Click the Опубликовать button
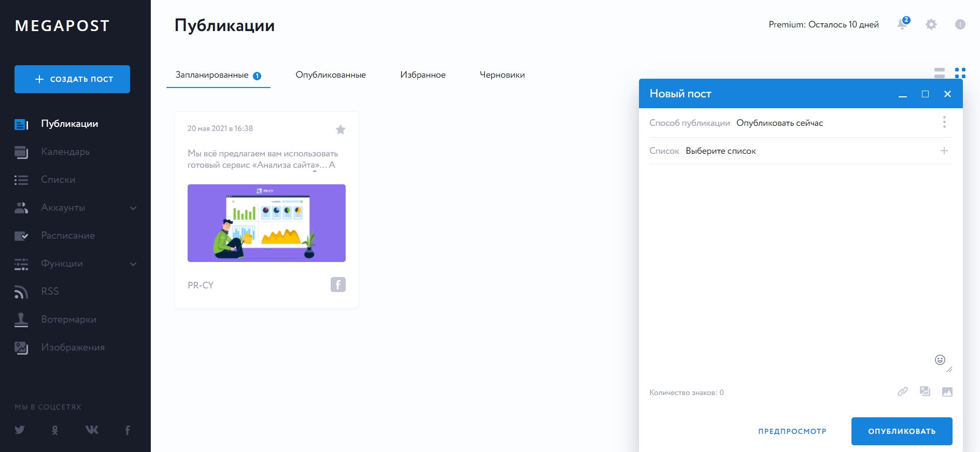This screenshot has height=452, width=980. 902,431
